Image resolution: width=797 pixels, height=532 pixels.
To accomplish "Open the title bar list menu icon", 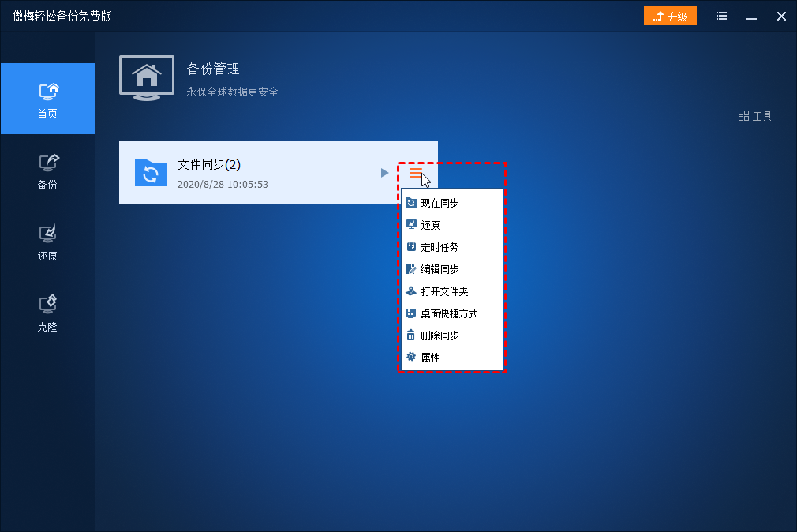I will click(x=721, y=17).
